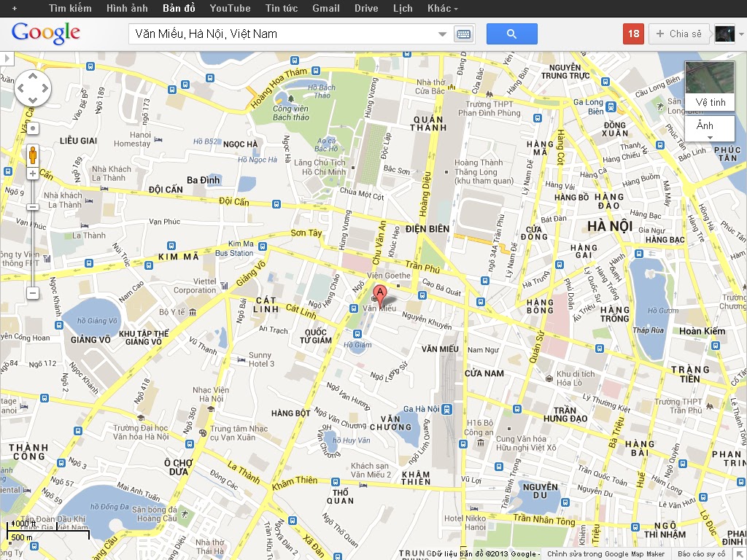The image size is (747, 560).
Task: Click the map scale bar
Action: [x=48, y=531]
